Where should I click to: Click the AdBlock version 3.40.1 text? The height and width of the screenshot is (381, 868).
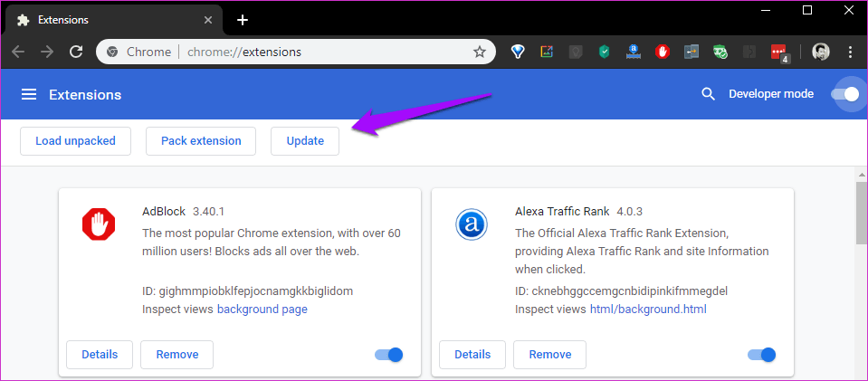208,212
